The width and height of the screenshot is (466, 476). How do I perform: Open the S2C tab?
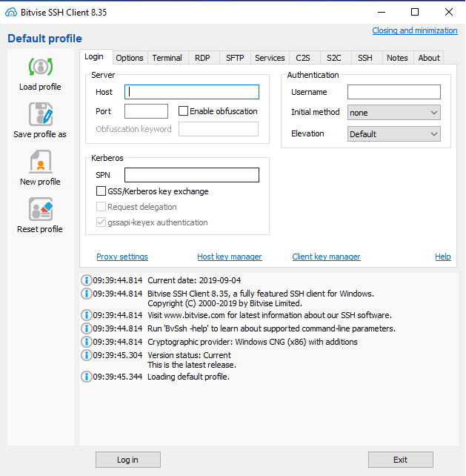(x=333, y=58)
